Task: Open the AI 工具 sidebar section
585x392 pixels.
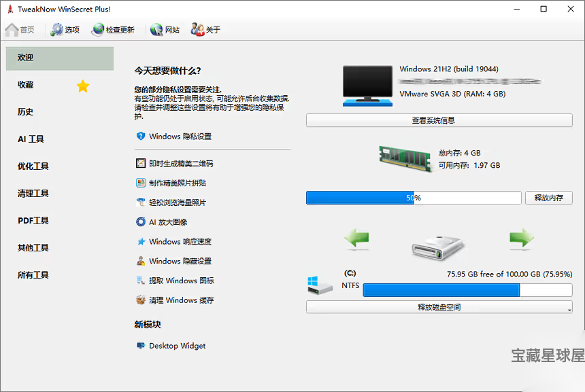Action: click(31, 139)
